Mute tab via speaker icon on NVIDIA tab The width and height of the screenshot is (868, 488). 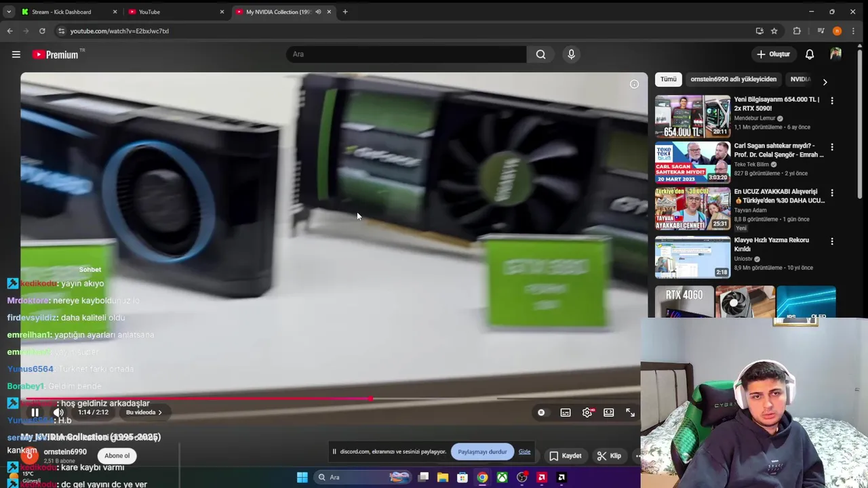[318, 12]
